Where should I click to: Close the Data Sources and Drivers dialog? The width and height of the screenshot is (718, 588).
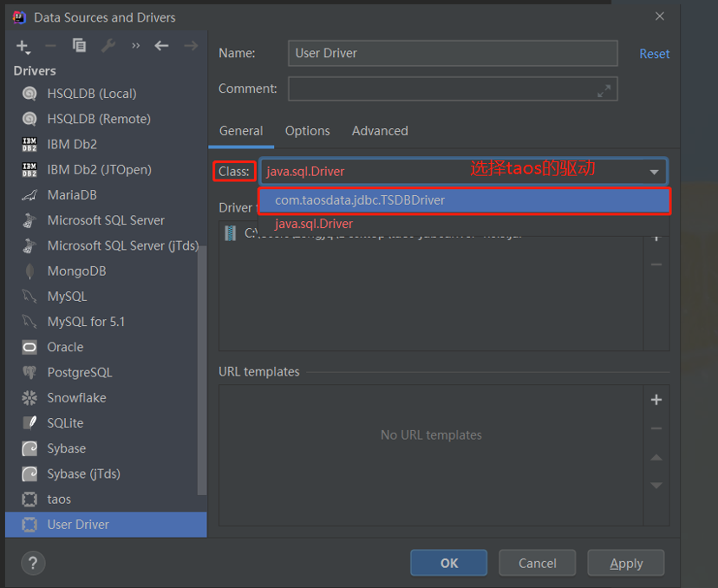pos(659,16)
